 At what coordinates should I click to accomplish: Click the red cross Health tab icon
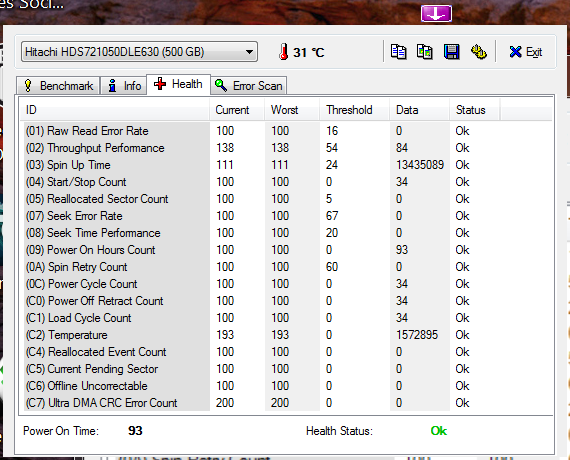(x=160, y=84)
